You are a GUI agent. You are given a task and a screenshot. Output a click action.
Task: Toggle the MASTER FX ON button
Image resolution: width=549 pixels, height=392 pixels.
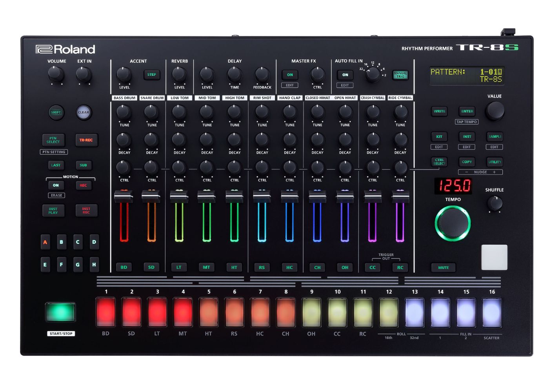[x=290, y=75]
